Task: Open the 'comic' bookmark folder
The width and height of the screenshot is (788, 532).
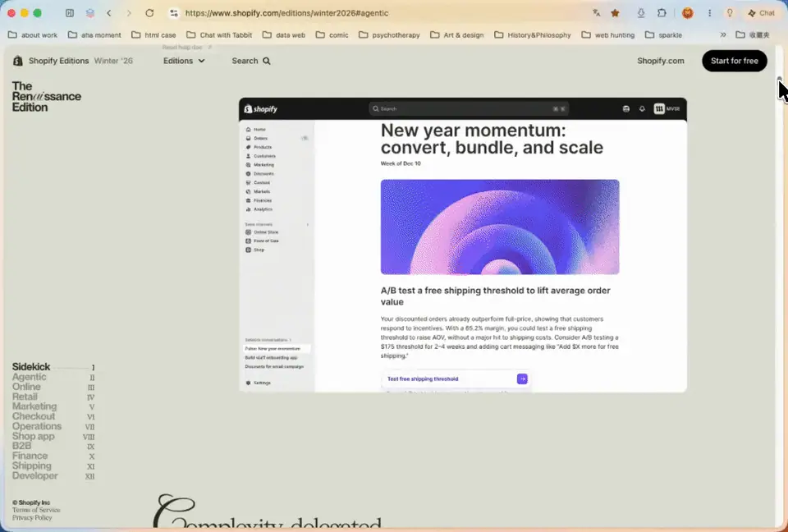Action: coord(332,34)
